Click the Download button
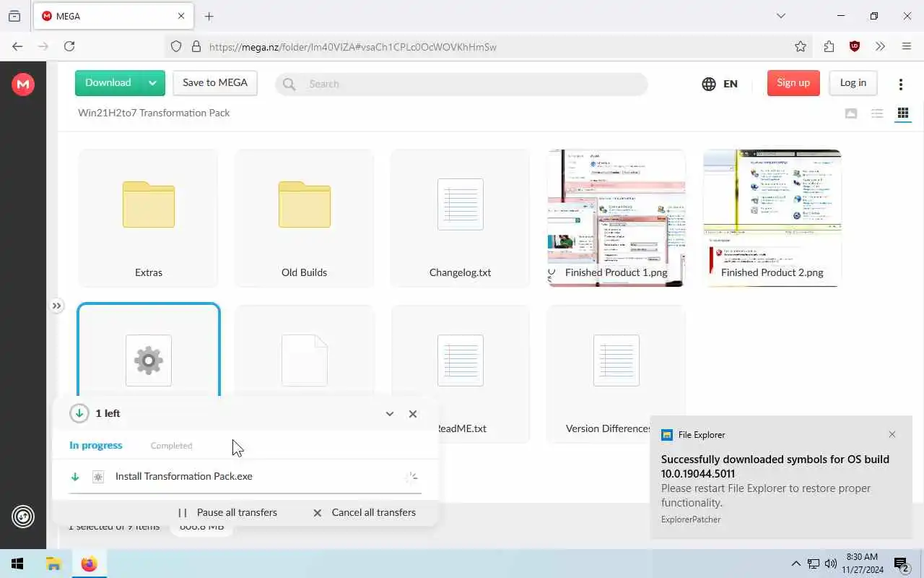 click(x=108, y=83)
